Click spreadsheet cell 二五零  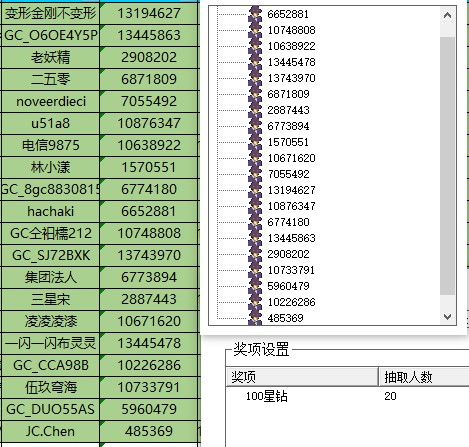coord(51,79)
